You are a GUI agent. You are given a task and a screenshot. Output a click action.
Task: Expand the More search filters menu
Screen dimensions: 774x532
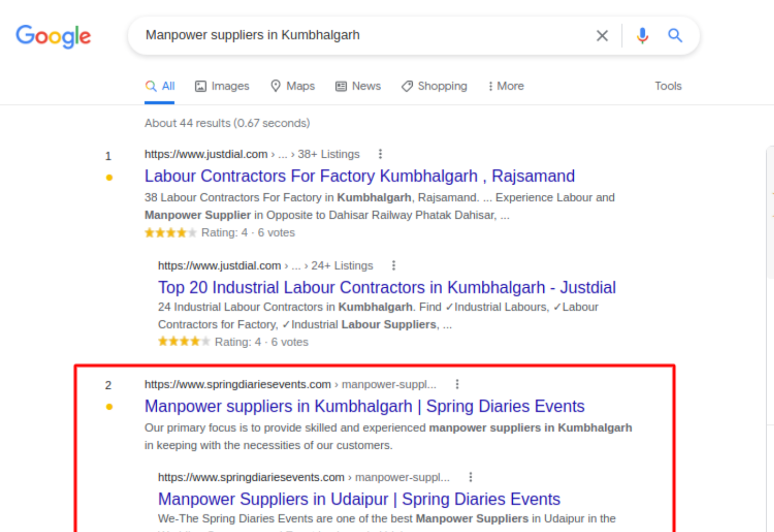pyautogui.click(x=506, y=86)
